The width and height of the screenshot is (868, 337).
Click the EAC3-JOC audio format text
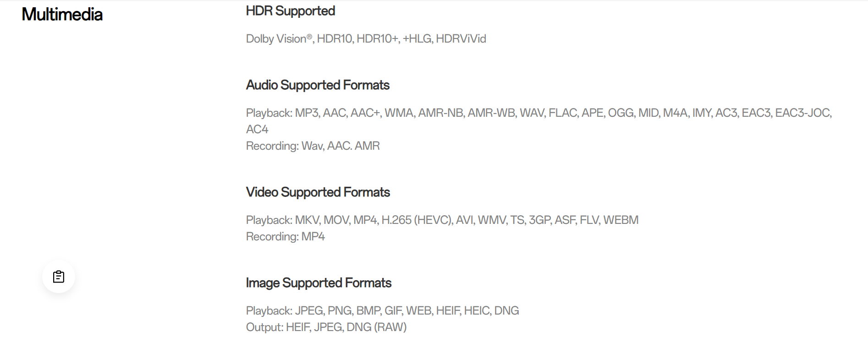pyautogui.click(x=803, y=113)
